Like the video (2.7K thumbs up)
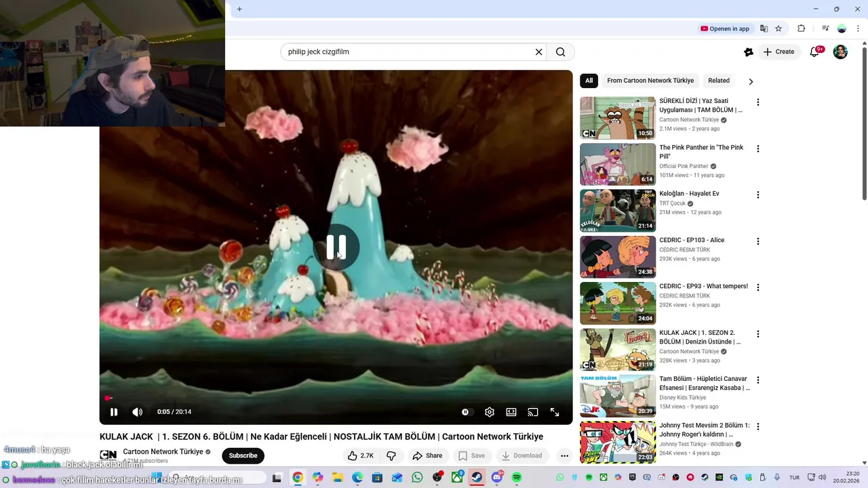This screenshot has width=868, height=488. 361,455
